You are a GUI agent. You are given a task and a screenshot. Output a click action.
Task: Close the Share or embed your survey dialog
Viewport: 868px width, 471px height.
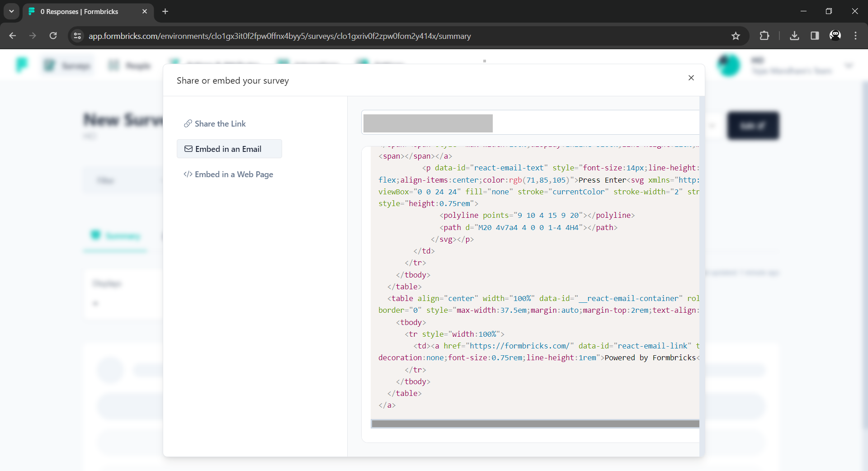691,78
